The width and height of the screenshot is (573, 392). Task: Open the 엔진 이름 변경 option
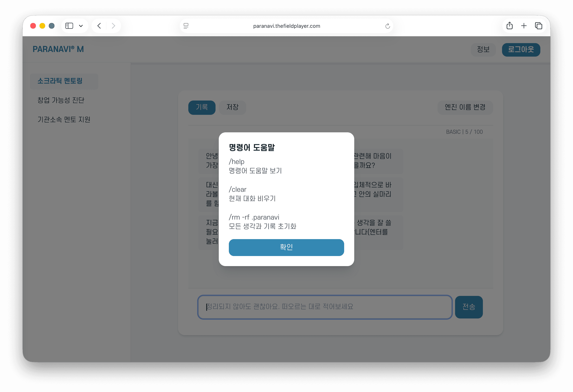[465, 107]
